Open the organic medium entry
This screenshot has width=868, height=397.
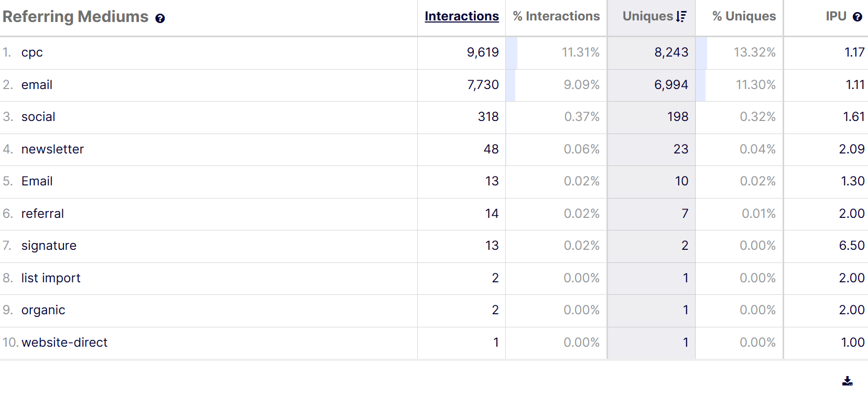tap(44, 310)
